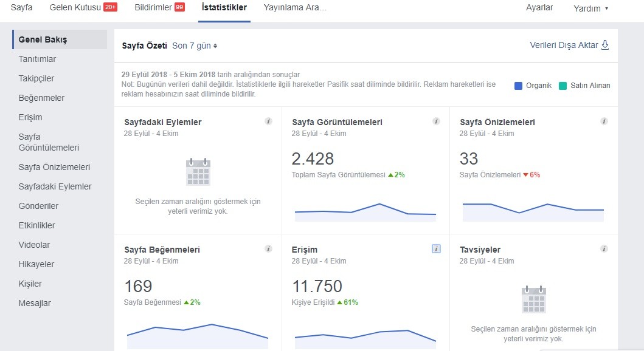Click the download icon beside Verileri Dışa Aktar
The width and height of the screenshot is (644, 351).
pos(605,45)
